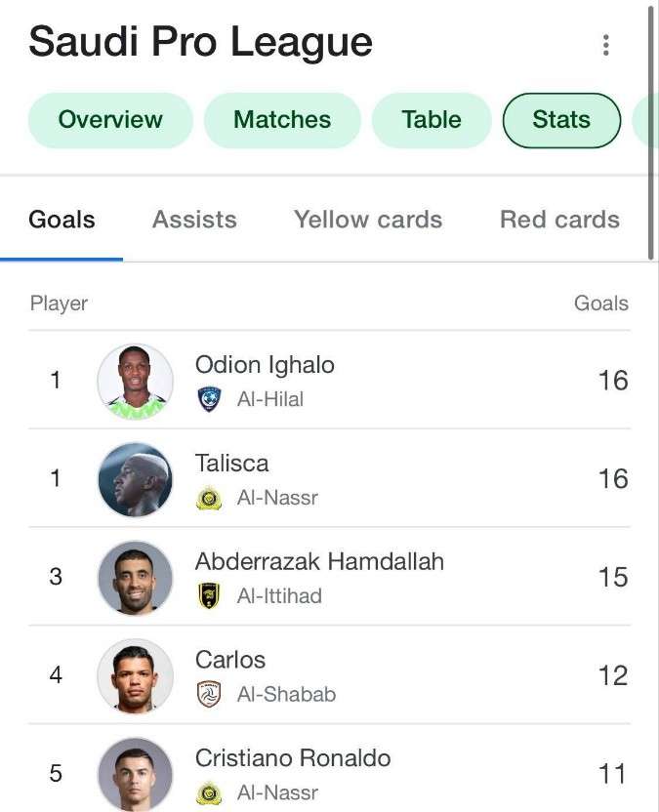
Task: Open Carlos's player photo
Action: coord(136,675)
